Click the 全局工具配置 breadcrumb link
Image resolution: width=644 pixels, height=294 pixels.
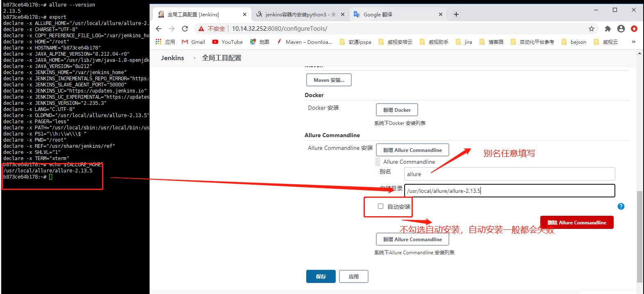click(221, 58)
